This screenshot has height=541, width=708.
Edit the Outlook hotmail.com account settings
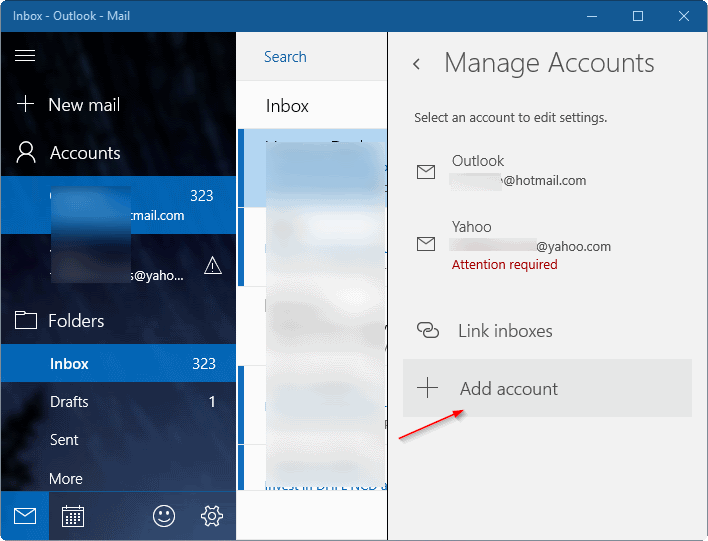(547, 172)
